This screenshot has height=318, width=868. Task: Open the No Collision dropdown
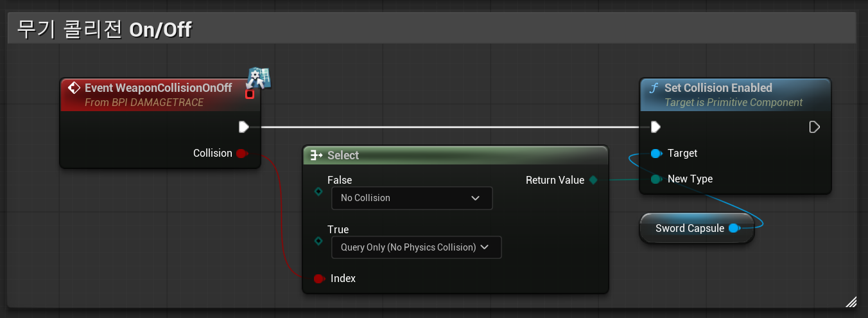(412, 198)
